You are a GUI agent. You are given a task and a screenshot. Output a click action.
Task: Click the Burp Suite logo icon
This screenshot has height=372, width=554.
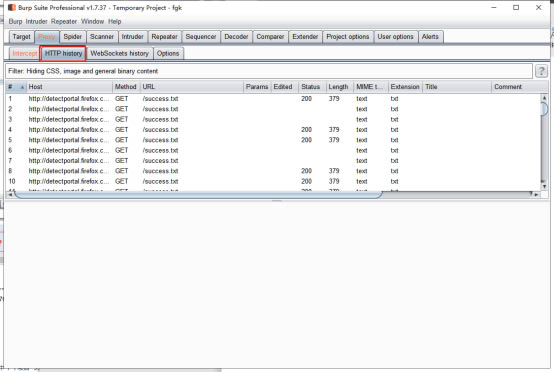point(12,7)
